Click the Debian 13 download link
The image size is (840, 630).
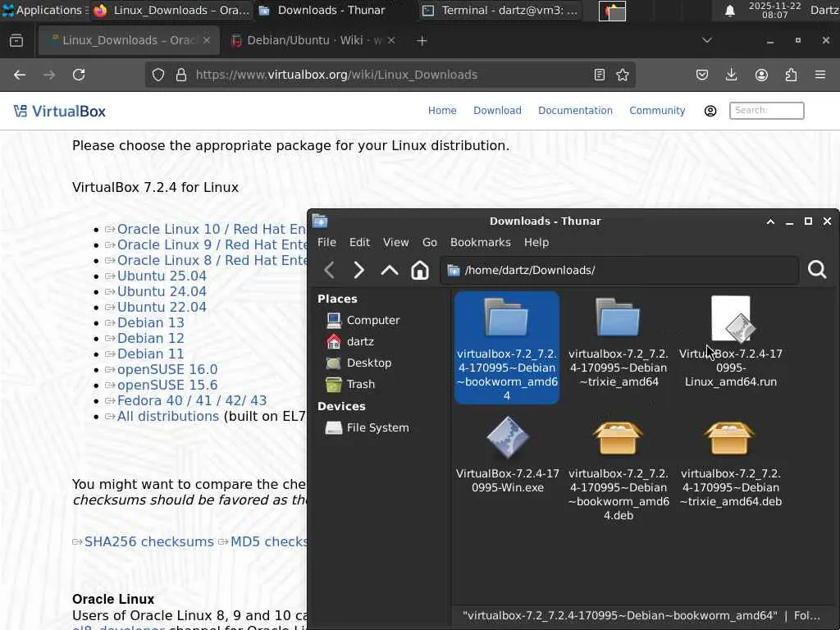(150, 323)
